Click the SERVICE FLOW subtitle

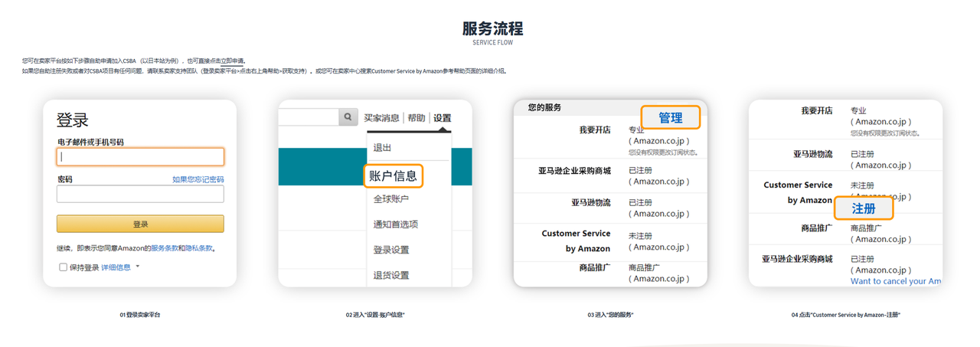[493, 43]
